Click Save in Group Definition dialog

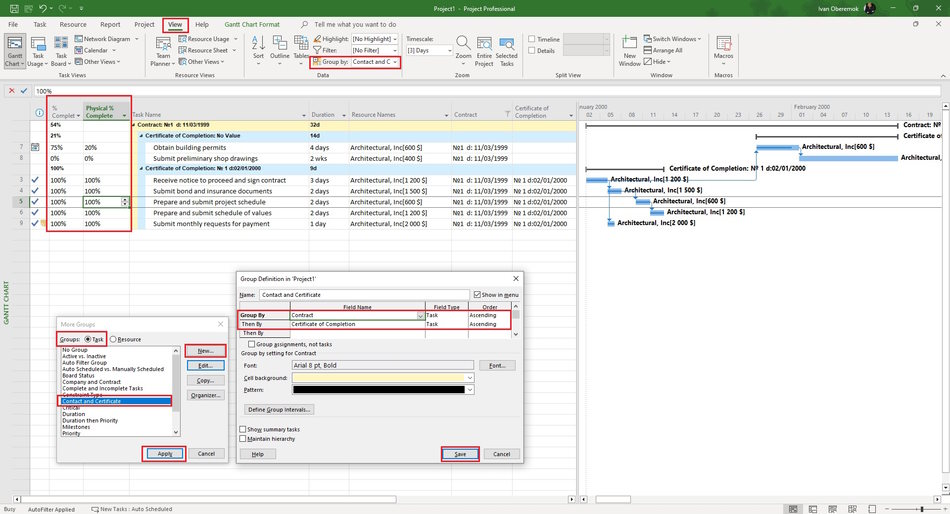460,454
